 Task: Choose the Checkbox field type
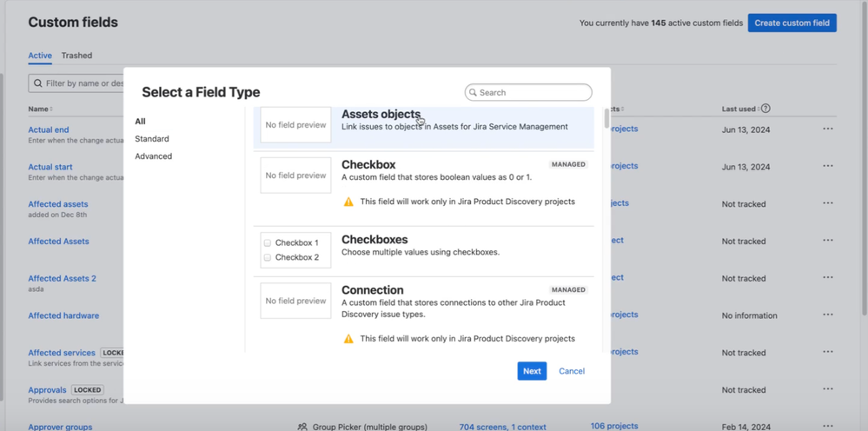click(423, 189)
